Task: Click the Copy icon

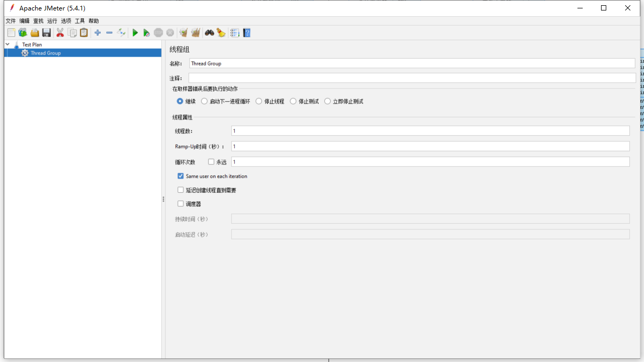Action: pos(72,33)
